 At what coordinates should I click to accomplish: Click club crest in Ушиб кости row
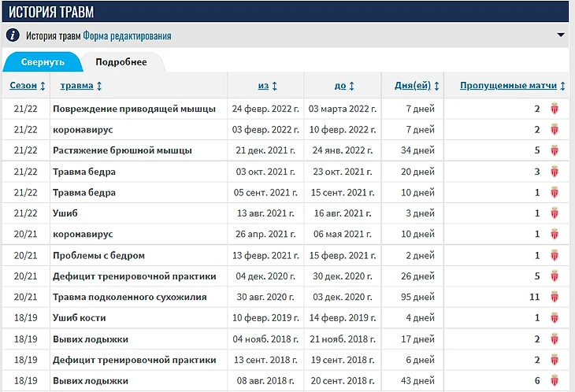(554, 318)
